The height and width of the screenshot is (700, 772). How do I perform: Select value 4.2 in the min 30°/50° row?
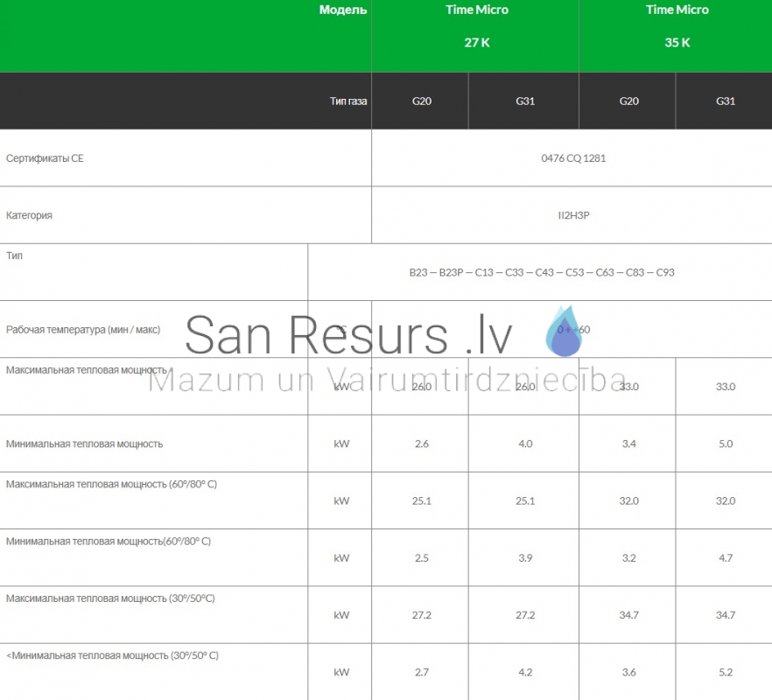tap(525, 672)
